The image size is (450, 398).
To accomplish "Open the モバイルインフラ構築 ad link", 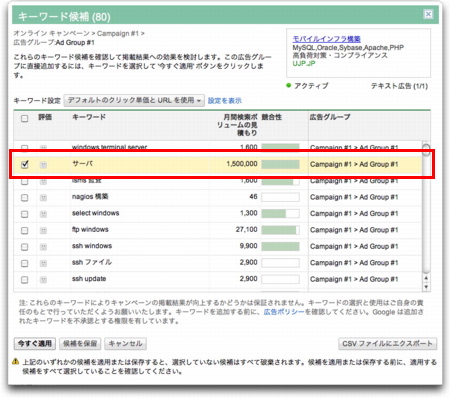I will (327, 39).
